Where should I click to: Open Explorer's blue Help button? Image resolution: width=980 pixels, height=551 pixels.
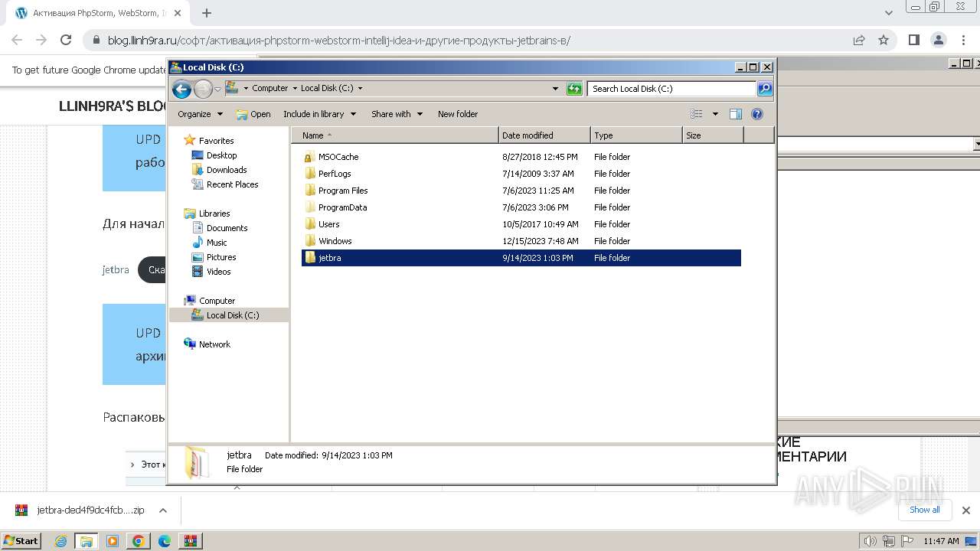pos(757,114)
